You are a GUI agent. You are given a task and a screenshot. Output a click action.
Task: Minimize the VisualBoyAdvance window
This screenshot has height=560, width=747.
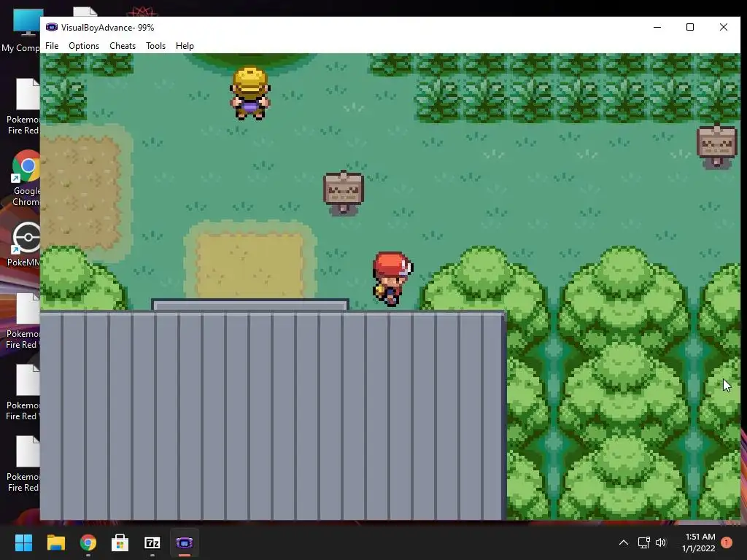pos(657,27)
